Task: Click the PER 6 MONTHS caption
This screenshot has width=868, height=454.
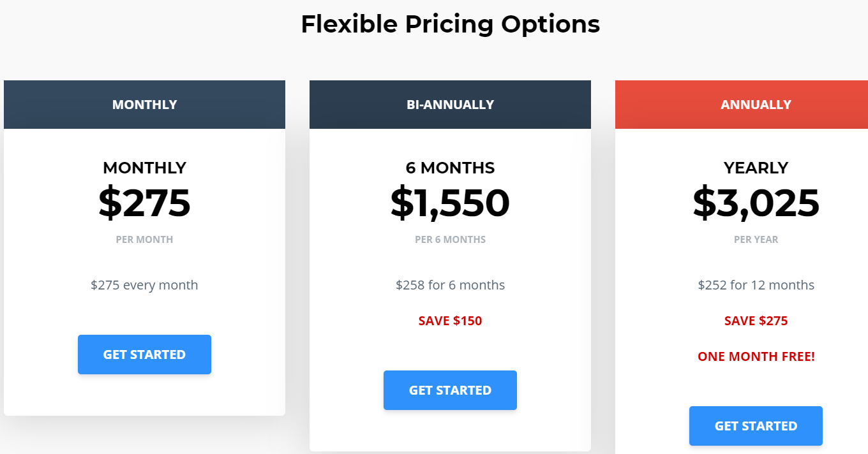Action: tap(450, 240)
